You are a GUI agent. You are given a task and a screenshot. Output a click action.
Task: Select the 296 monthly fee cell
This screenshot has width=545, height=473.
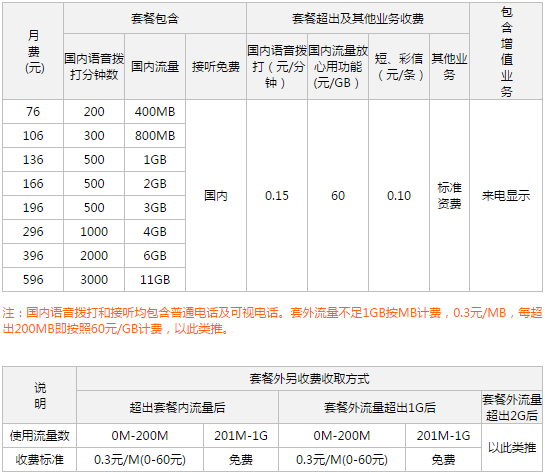coord(33,231)
